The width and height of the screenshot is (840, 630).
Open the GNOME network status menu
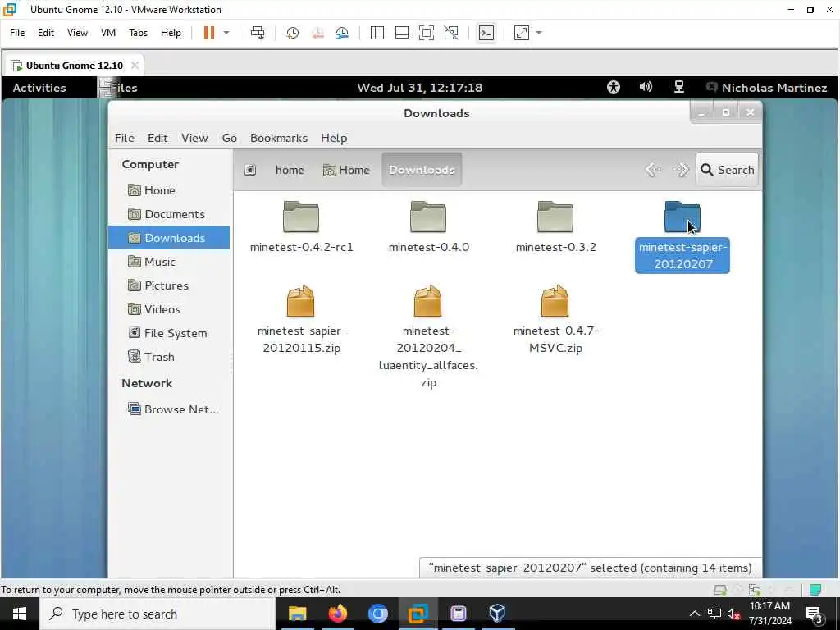point(678,87)
